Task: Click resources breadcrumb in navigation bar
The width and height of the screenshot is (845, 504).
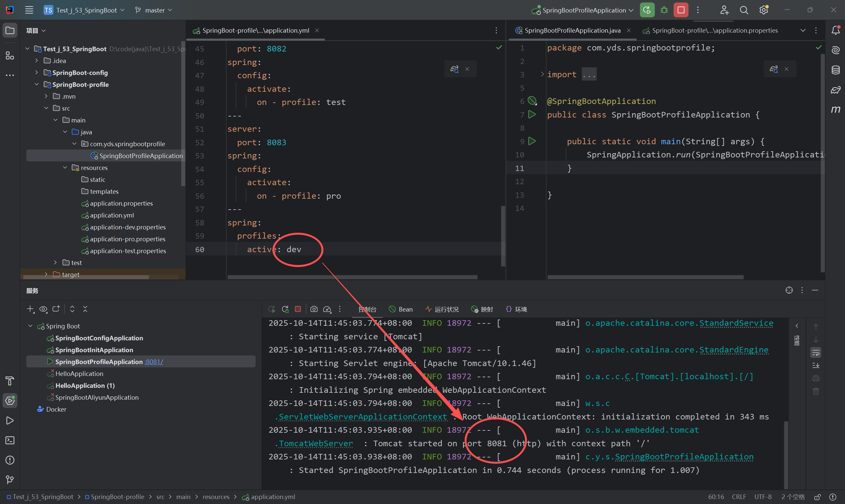Action: tap(216, 497)
